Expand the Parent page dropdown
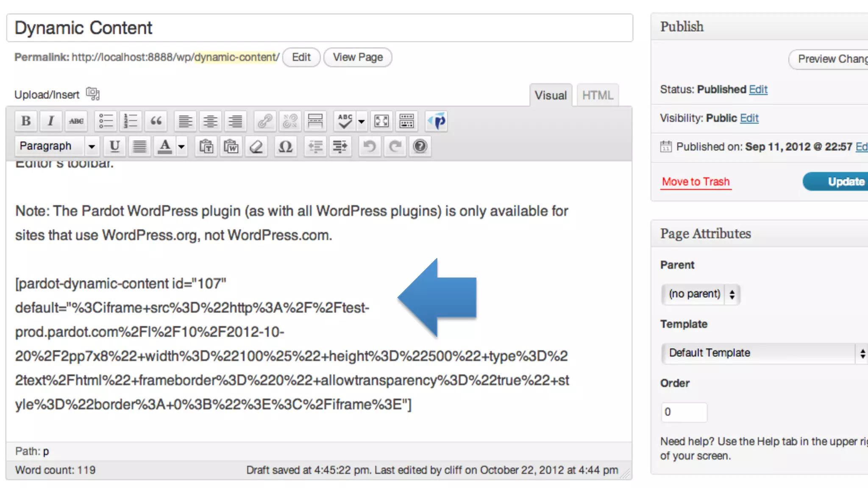 700,294
